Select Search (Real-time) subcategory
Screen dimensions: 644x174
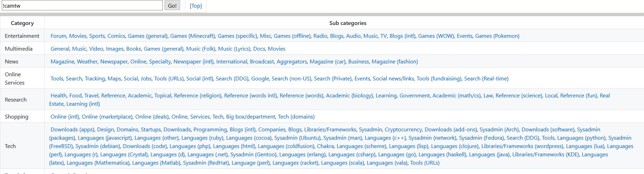coord(486,79)
